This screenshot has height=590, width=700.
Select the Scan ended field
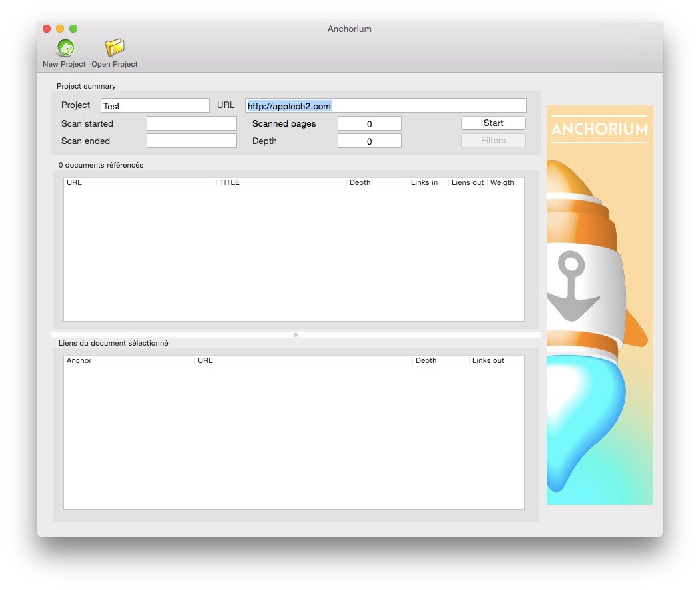coord(192,141)
